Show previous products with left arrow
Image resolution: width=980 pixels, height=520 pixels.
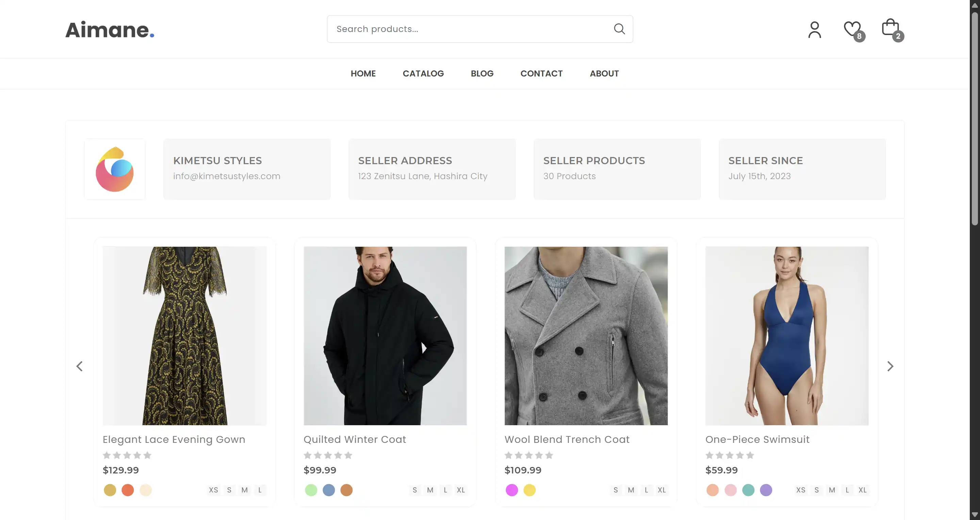80,366
